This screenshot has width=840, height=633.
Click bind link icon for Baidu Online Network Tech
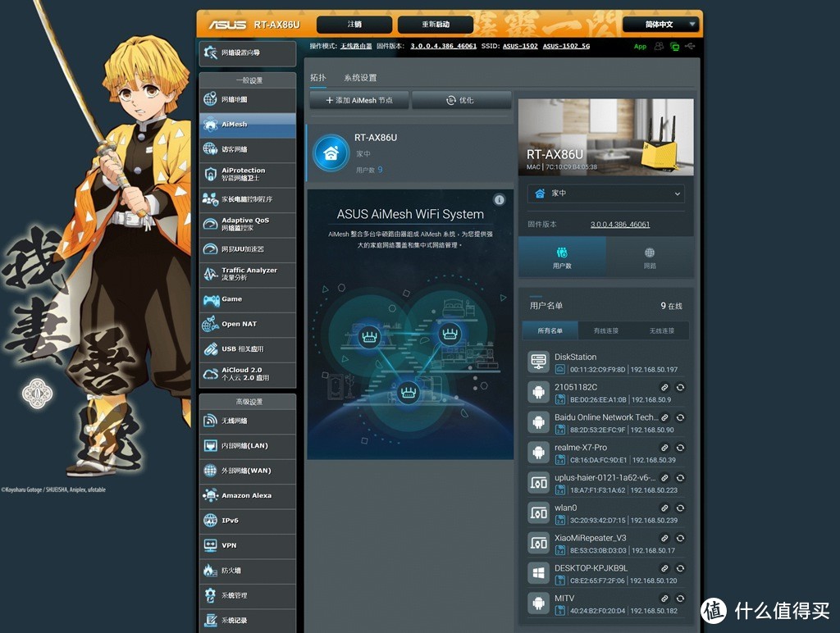tap(664, 417)
